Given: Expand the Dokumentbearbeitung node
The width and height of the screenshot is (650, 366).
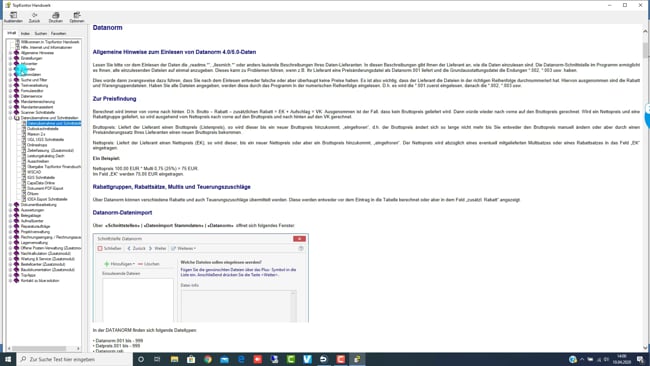Looking at the screenshot, I should (x=10, y=205).
